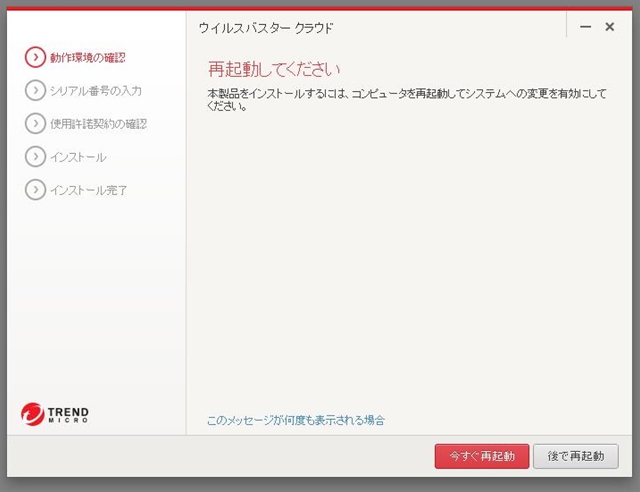Click the arrow circle icon beside インストール
640x492 pixels.
[35, 156]
